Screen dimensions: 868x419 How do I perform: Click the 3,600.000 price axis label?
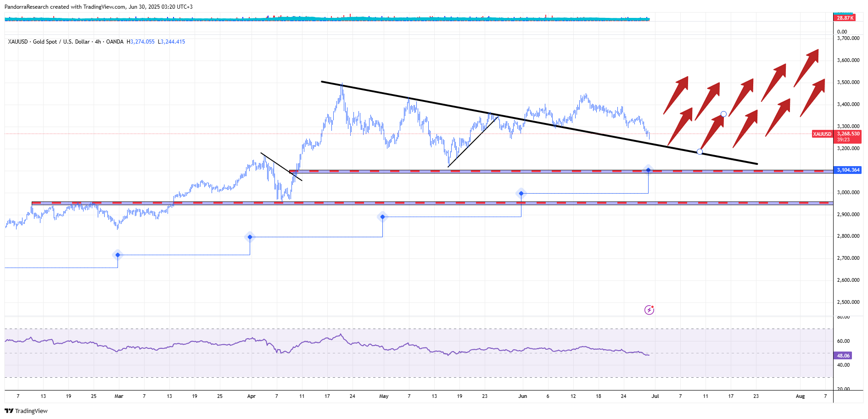pos(848,60)
